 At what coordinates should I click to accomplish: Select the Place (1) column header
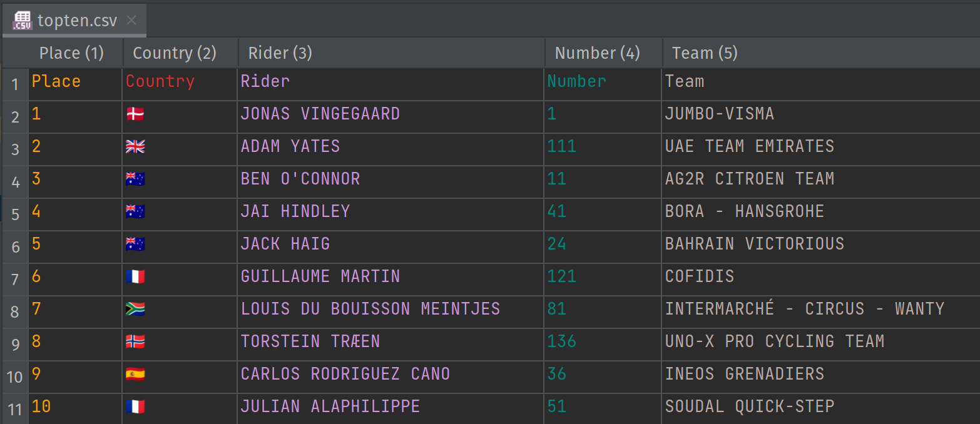(71, 53)
